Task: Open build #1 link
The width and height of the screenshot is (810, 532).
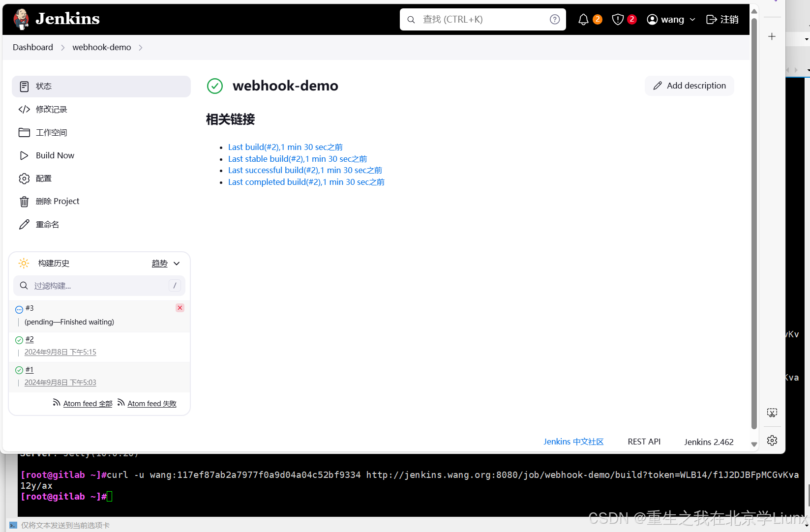Action: click(30, 370)
